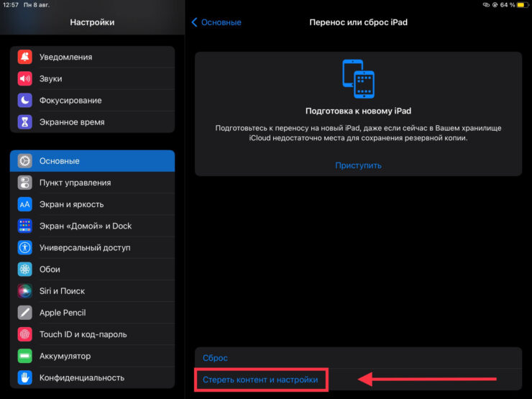Tap the Пункт управления icon
532x399 pixels.
pos(25,183)
